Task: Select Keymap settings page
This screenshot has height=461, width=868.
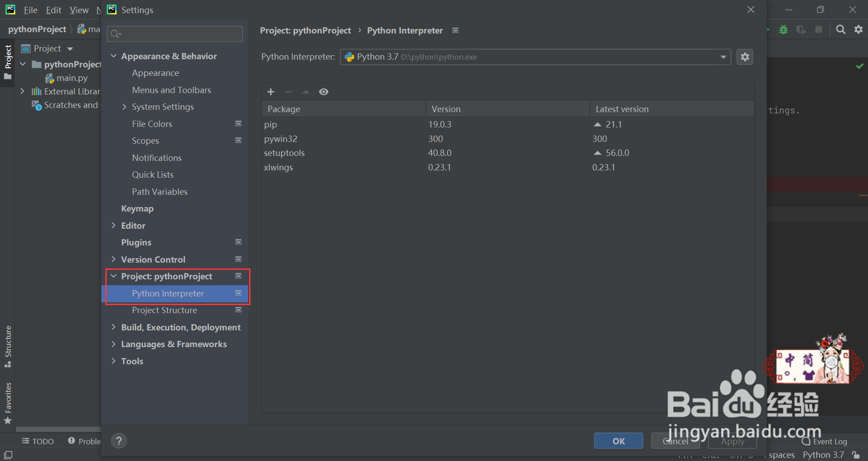Action: coord(137,208)
